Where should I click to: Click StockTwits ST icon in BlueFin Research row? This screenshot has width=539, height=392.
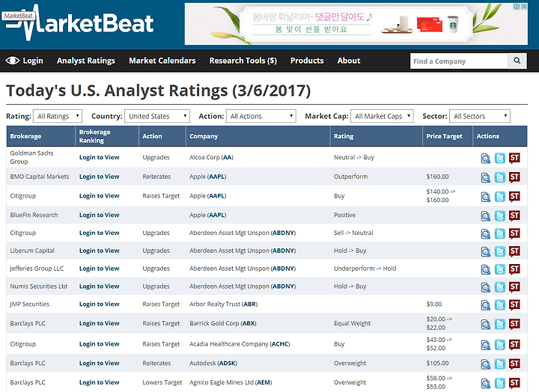(514, 215)
